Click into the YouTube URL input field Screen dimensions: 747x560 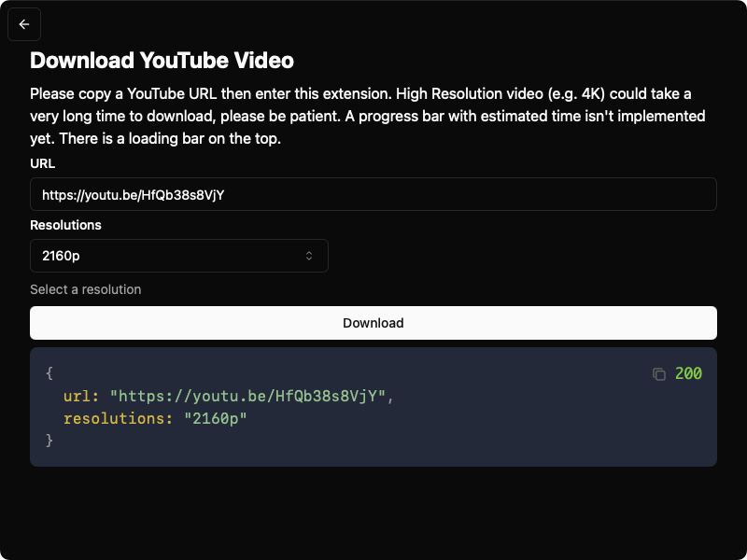coord(373,194)
